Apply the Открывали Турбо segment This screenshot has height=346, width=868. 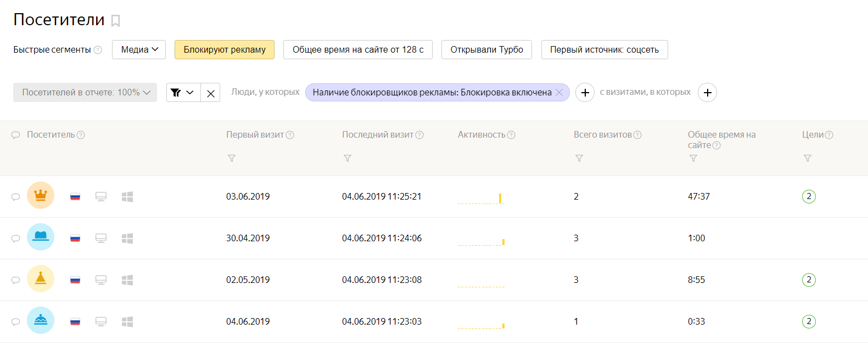pos(486,49)
